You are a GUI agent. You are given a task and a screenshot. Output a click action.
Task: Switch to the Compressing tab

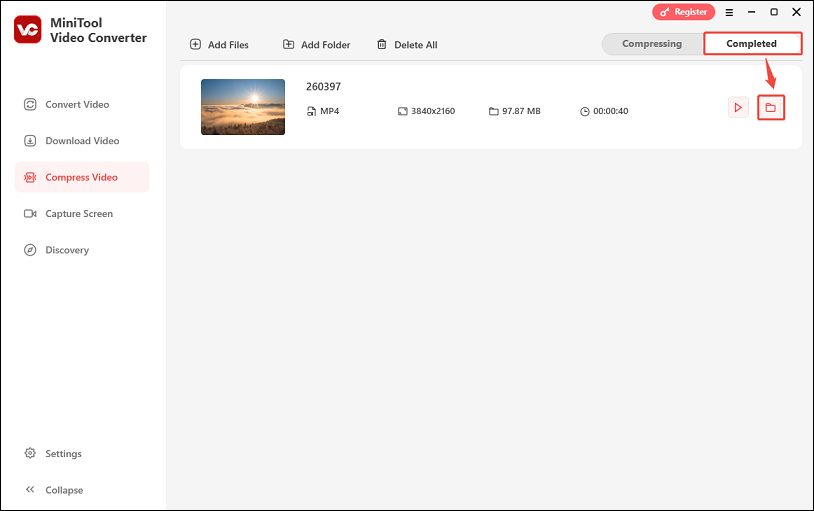coord(652,44)
